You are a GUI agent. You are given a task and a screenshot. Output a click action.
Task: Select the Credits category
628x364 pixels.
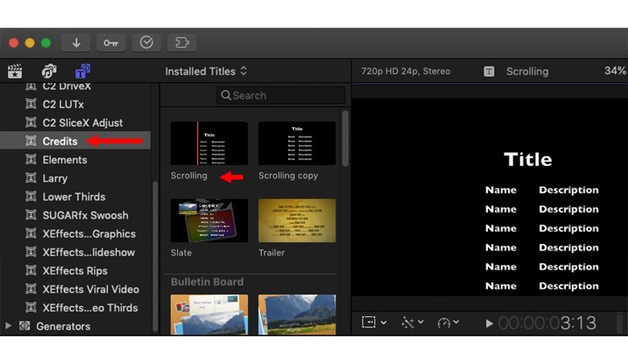click(59, 141)
